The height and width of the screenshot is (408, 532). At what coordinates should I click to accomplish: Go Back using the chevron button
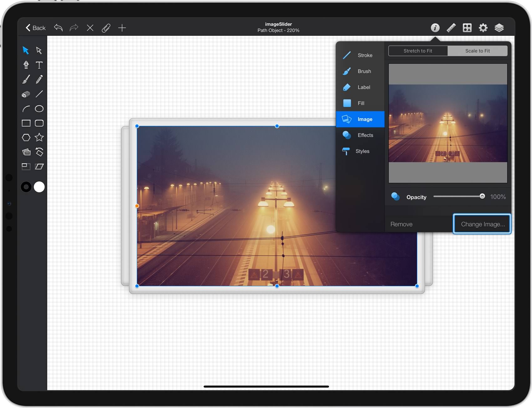click(x=35, y=28)
